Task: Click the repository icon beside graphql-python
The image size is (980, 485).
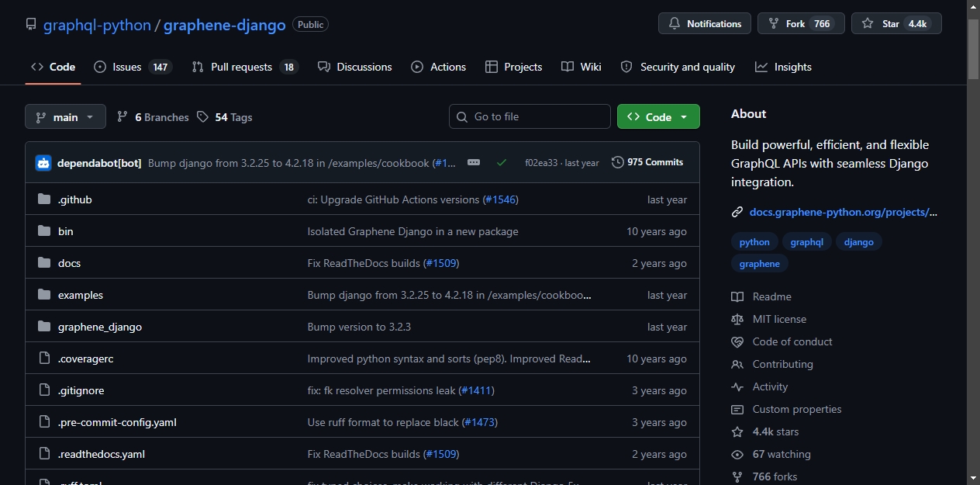Action: click(31, 25)
